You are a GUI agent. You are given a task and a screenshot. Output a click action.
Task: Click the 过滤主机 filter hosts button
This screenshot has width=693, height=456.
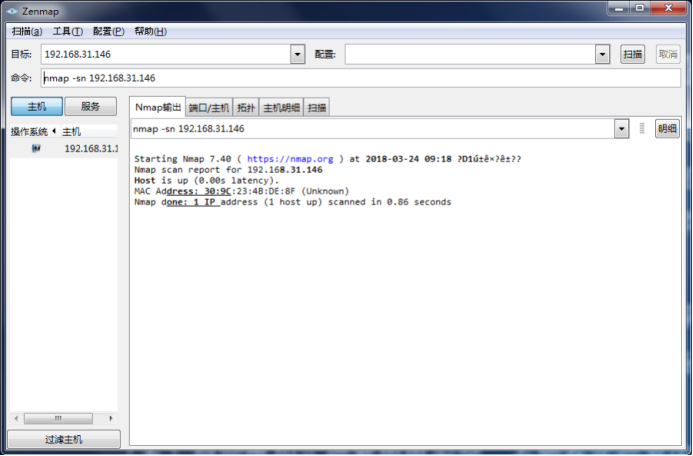pos(64,439)
